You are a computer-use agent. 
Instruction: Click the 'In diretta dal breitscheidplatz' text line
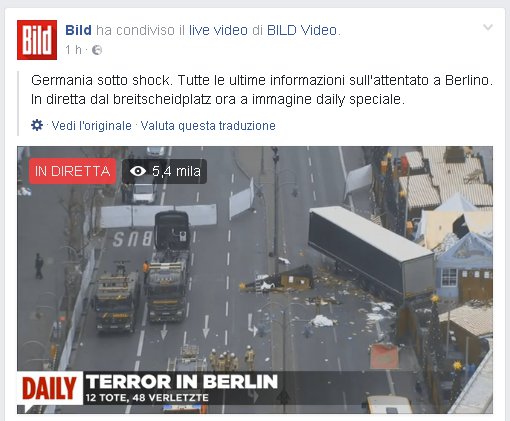coord(218,99)
